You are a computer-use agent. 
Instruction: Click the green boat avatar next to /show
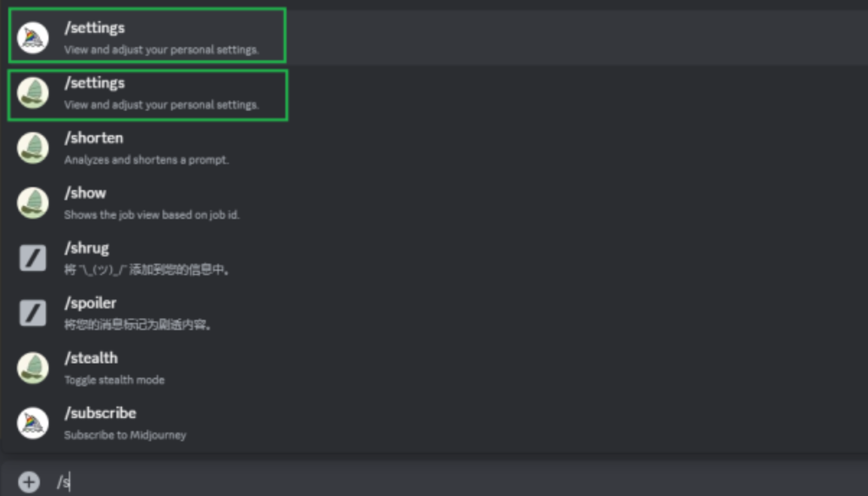[x=33, y=203]
